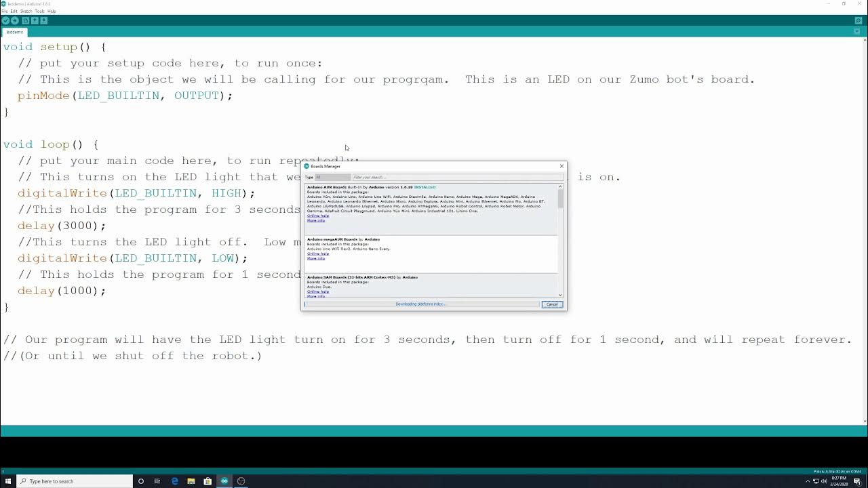Open the Help menu
The height and width of the screenshot is (488, 868).
pos(52,11)
